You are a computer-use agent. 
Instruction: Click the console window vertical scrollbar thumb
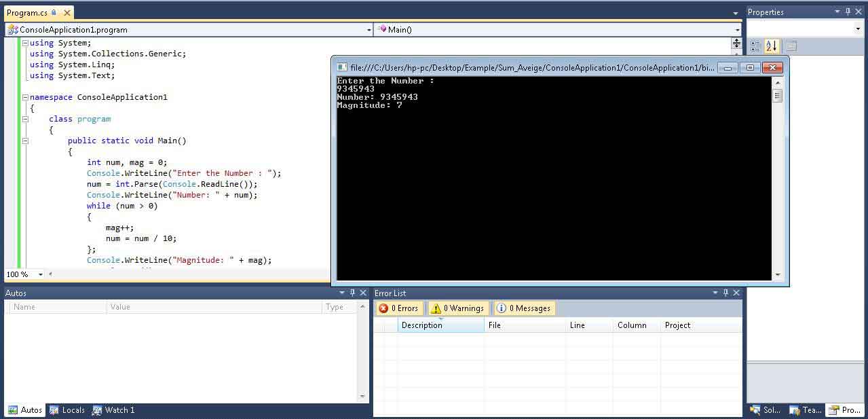777,96
